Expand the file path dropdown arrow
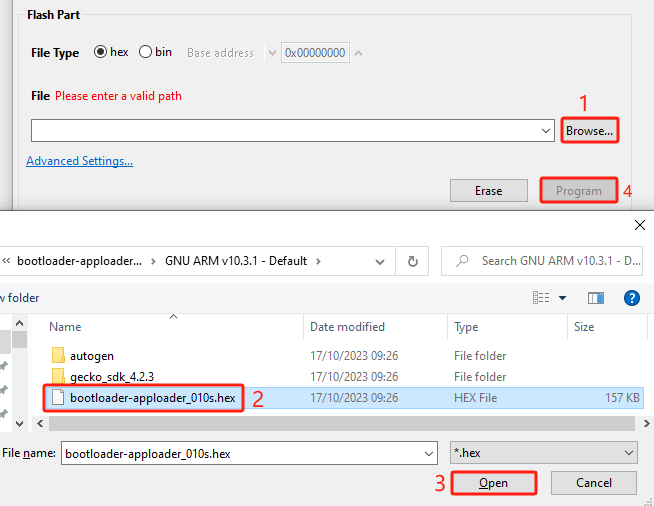This screenshot has width=654, height=506. click(x=546, y=131)
